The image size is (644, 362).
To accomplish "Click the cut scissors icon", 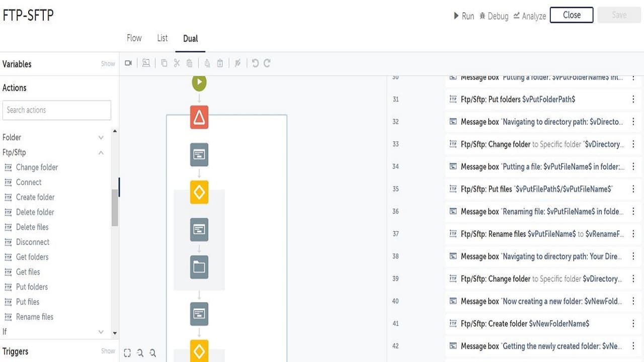I will (177, 63).
